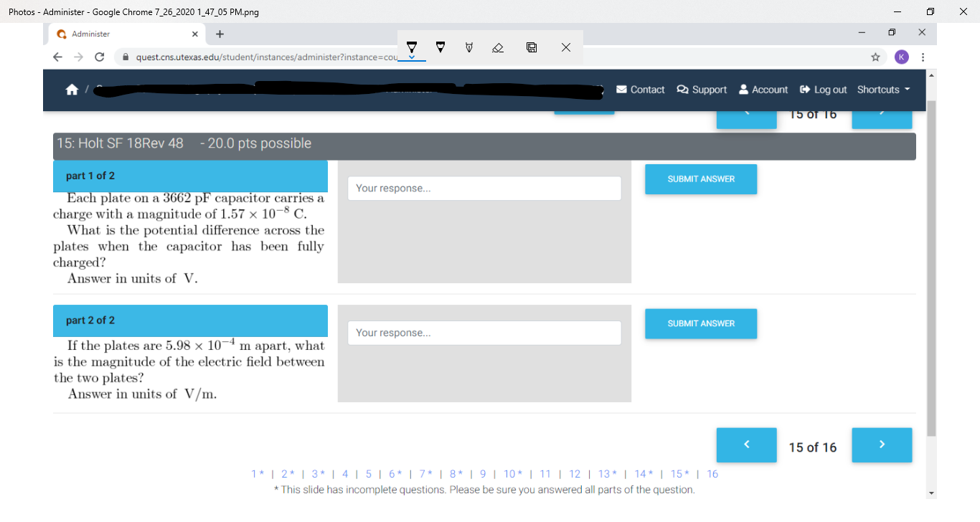The image size is (980, 522).
Task: Open Contact via the envelope icon
Action: click(621, 89)
